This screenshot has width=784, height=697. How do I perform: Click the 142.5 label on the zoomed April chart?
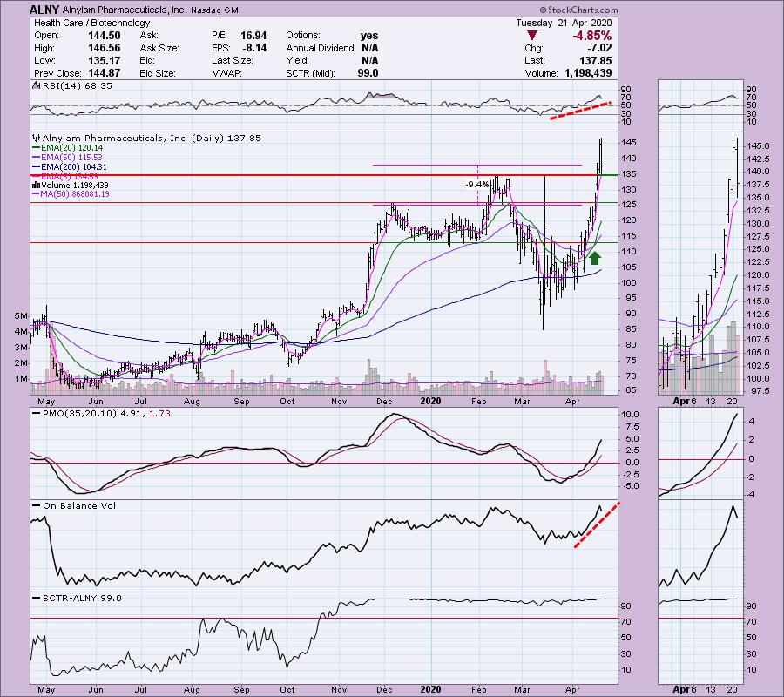[x=759, y=159]
